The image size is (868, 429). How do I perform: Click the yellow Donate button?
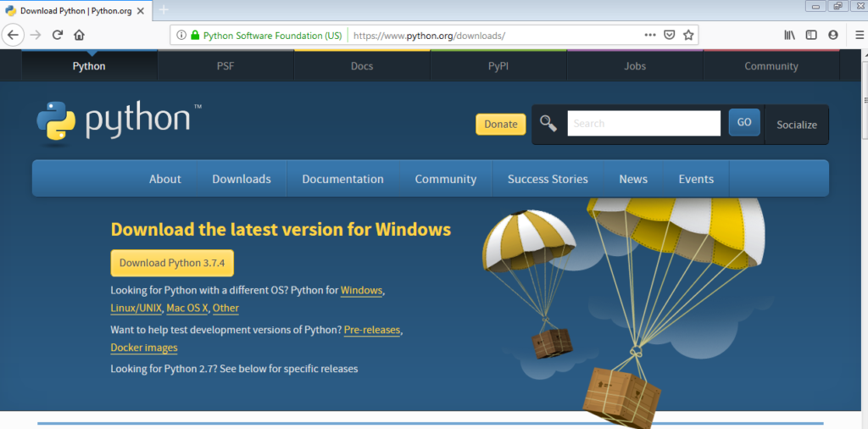(500, 124)
